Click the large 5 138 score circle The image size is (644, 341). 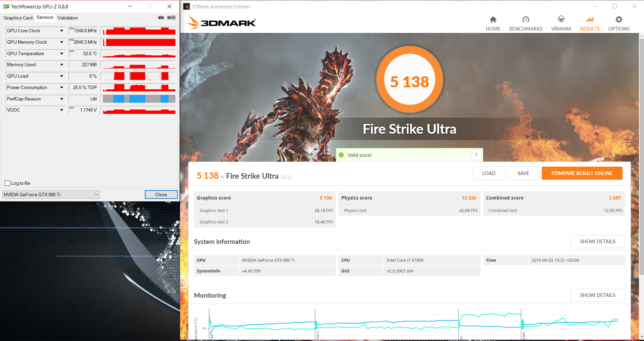[409, 80]
